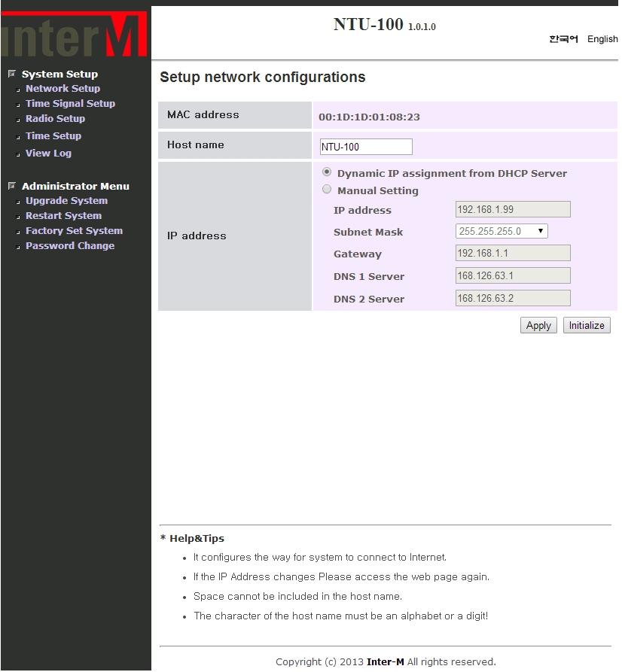Open the Subnet Mask dropdown
This screenshot has height=672, width=622.
click(502, 231)
